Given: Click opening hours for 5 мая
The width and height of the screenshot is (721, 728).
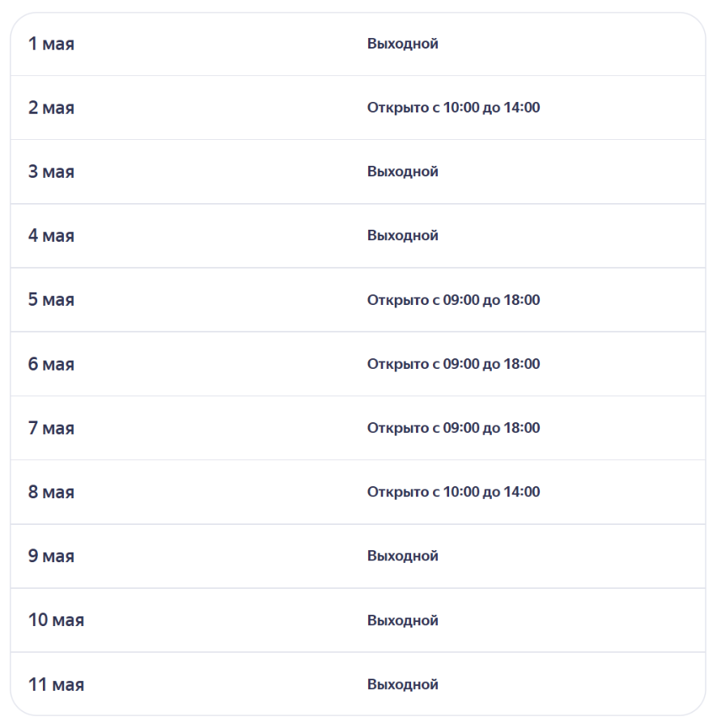Looking at the screenshot, I should [453, 300].
